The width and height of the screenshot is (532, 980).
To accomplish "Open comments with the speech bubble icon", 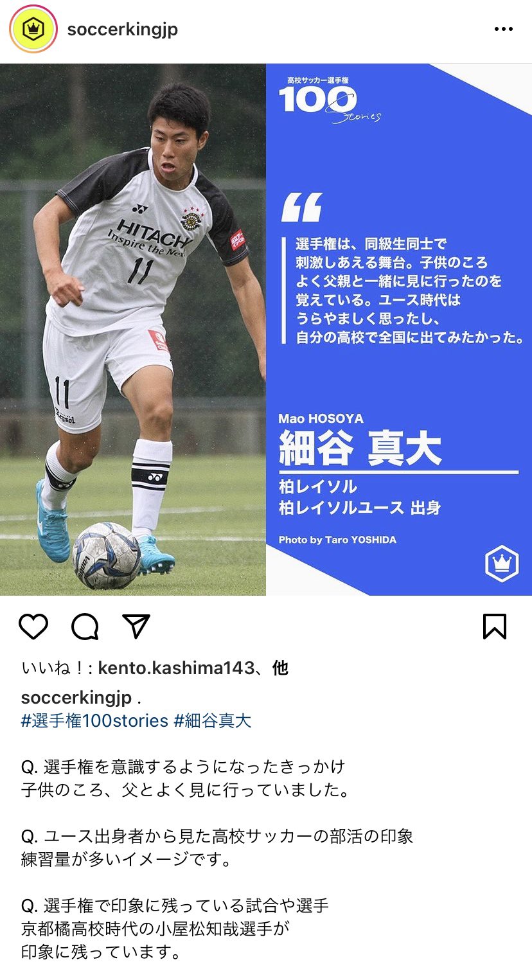I will 85,626.
